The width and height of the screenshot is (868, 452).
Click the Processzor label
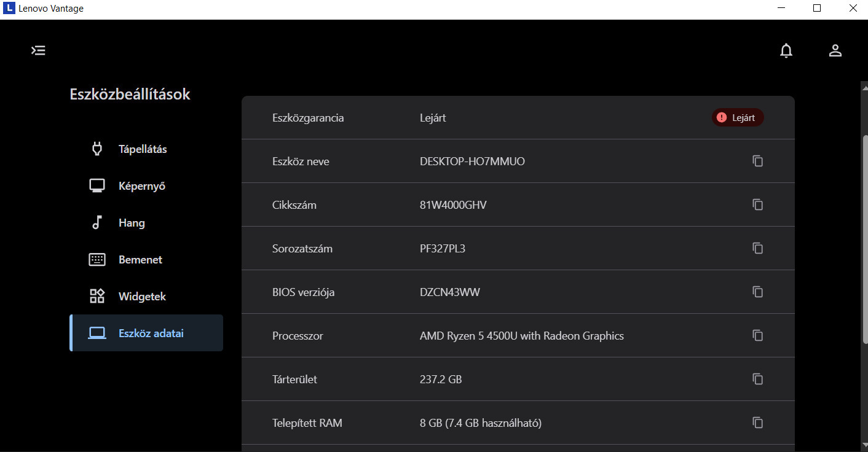(x=298, y=336)
